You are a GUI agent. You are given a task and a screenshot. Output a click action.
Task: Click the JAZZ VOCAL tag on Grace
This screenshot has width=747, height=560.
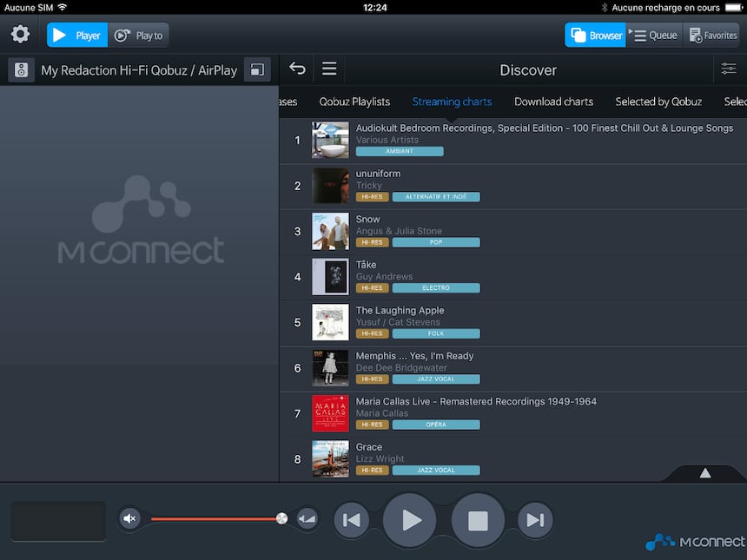436,470
